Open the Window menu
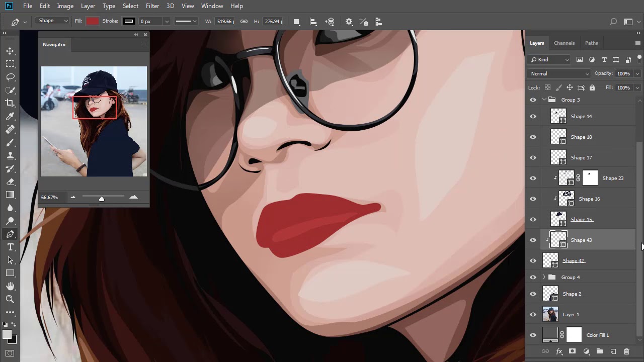This screenshot has width=644, height=362. [212, 6]
